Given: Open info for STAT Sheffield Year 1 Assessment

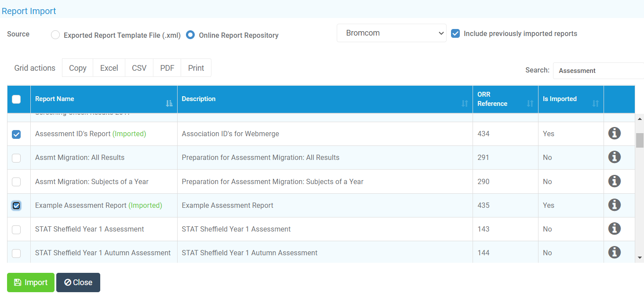Looking at the screenshot, I should (614, 228).
